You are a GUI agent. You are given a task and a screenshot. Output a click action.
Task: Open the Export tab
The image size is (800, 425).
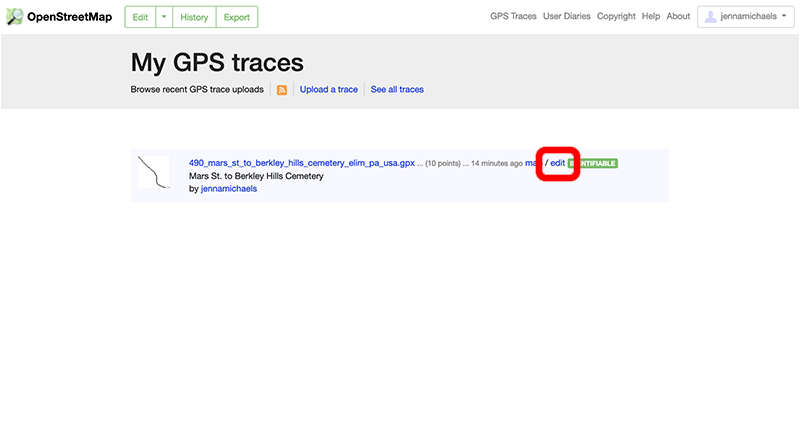pyautogui.click(x=237, y=17)
